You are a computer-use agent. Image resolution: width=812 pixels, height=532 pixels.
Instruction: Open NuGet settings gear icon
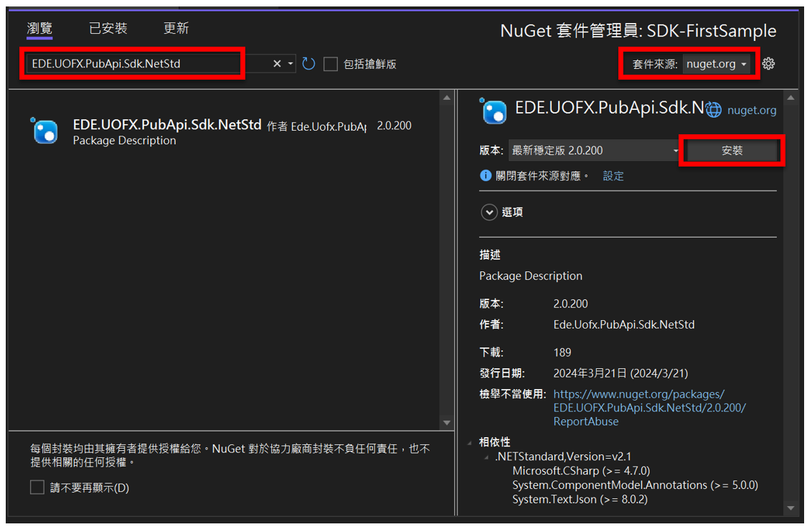point(768,64)
